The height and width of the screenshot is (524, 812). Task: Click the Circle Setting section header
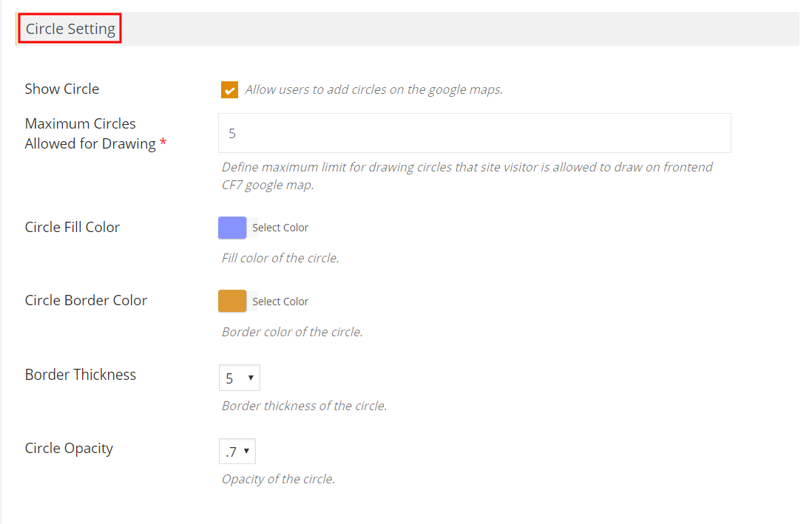point(70,30)
